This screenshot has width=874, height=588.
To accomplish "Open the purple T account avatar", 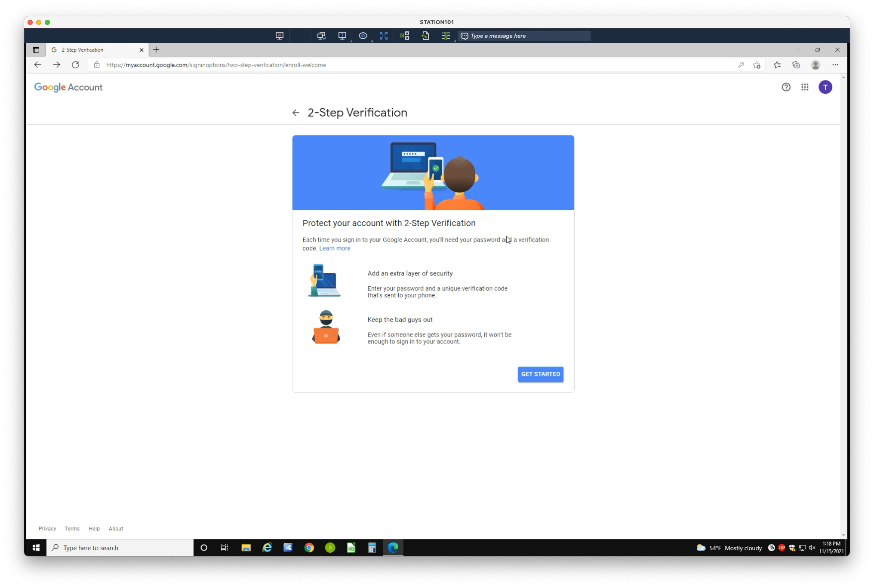I will [825, 87].
